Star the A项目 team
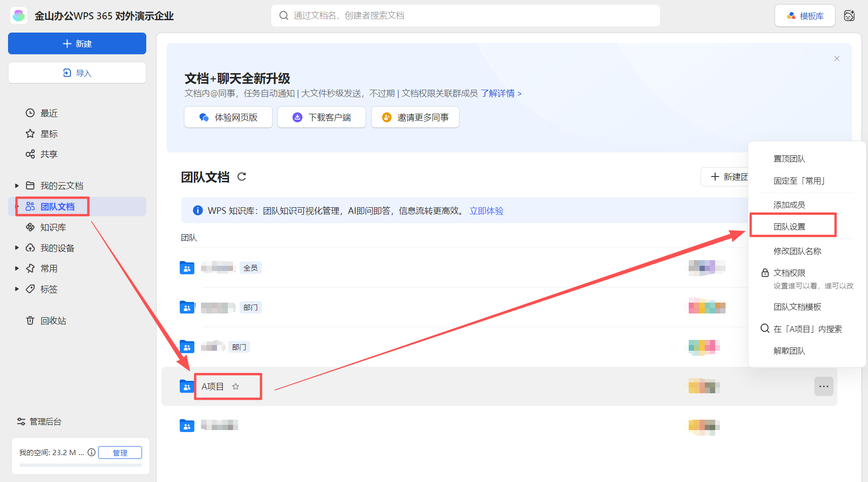868x482 pixels. click(x=235, y=386)
